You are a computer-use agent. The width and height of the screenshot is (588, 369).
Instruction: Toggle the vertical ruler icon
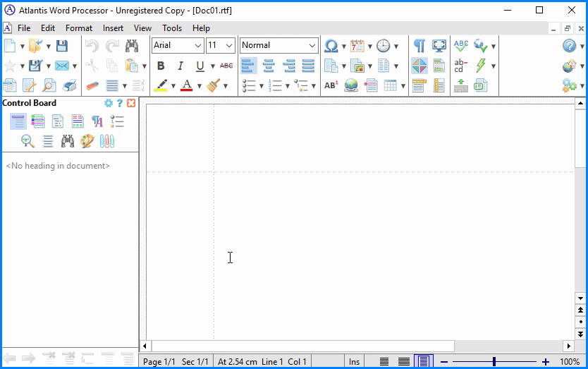pos(439,85)
